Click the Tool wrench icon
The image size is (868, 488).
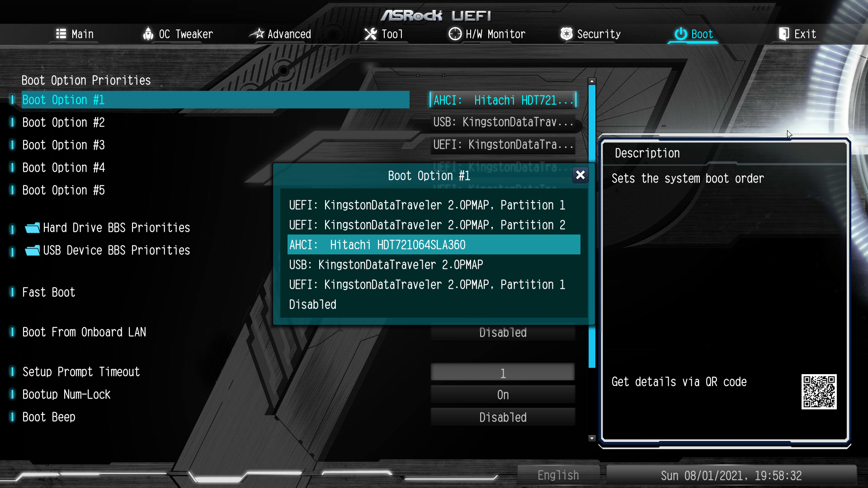pyautogui.click(x=371, y=34)
